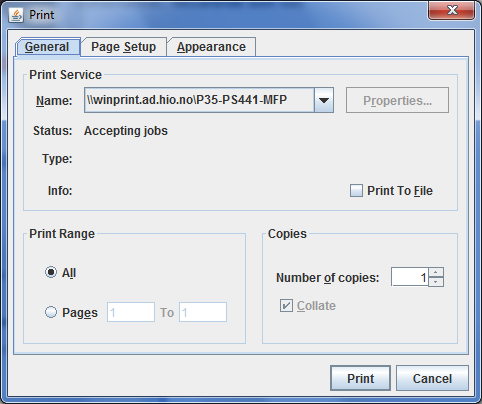This screenshot has height=404, width=482.
Task: Increase number of copies with up arrow
Action: click(436, 272)
